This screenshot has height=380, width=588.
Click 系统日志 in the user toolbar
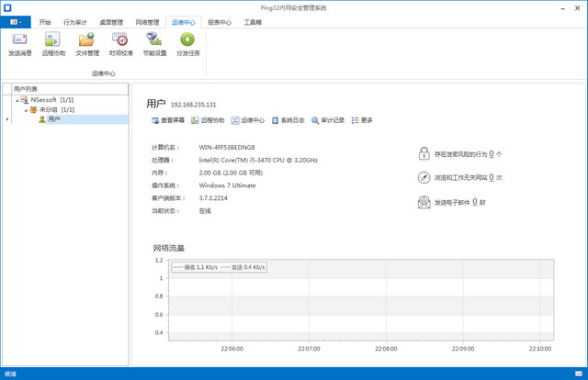pos(288,119)
